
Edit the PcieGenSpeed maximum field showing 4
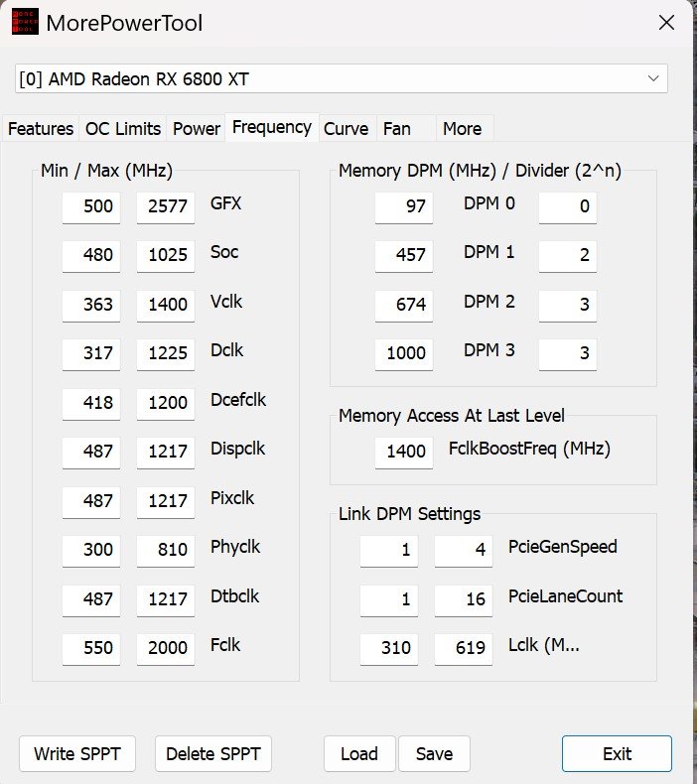click(464, 551)
